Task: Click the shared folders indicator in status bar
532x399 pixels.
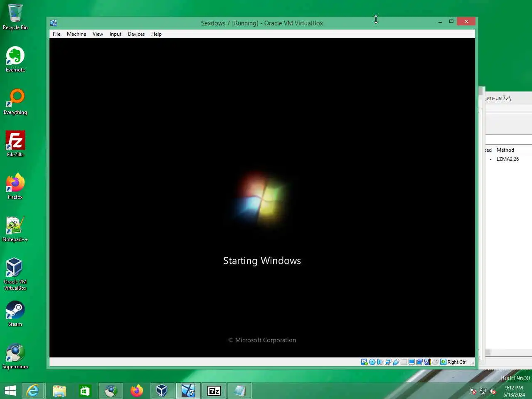Action: click(404, 362)
